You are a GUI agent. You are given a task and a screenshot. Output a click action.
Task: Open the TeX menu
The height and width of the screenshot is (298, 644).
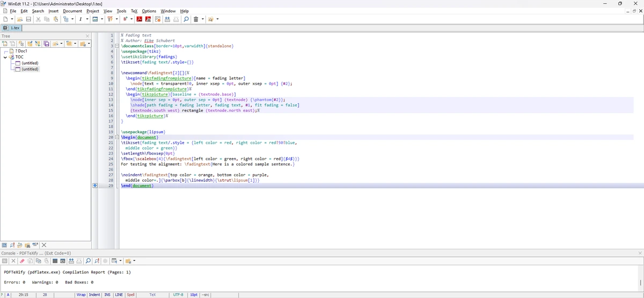coord(134,11)
